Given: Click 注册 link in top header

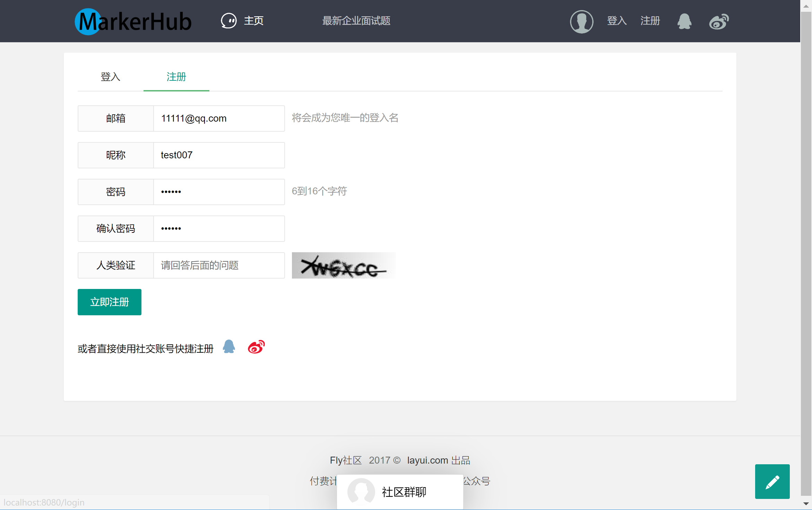Looking at the screenshot, I should [650, 21].
